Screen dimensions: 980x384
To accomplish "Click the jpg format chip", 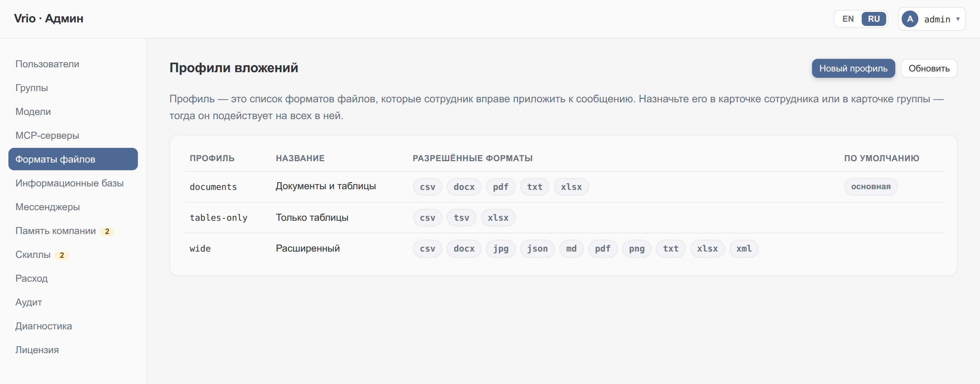I will pyautogui.click(x=500, y=248).
